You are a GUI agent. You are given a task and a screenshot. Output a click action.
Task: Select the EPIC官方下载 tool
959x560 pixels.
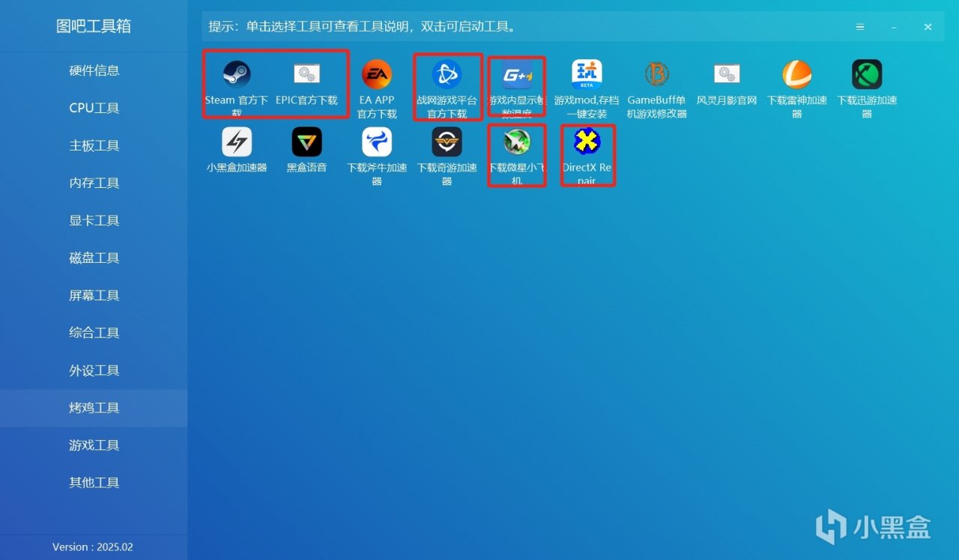[x=306, y=74]
